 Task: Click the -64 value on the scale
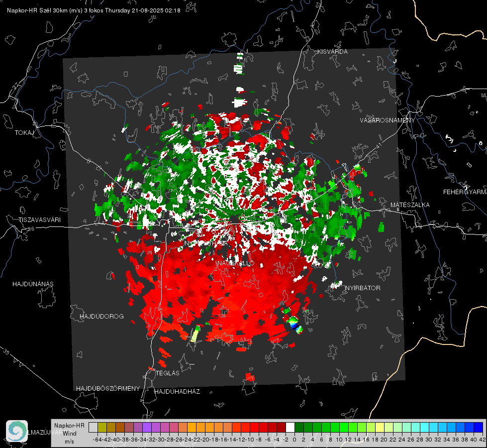coord(97,440)
